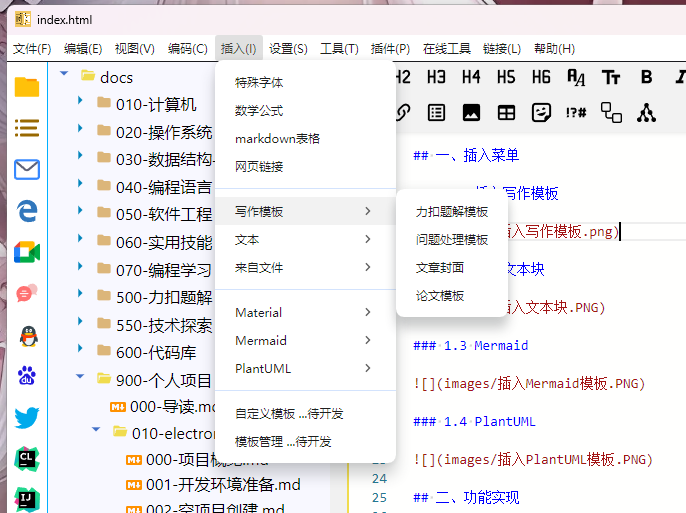Click the flowchart diagram toolbar icon

611,113
